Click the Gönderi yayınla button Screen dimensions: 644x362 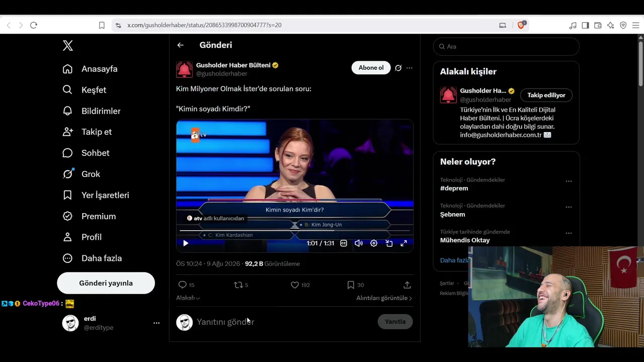pyautogui.click(x=106, y=283)
